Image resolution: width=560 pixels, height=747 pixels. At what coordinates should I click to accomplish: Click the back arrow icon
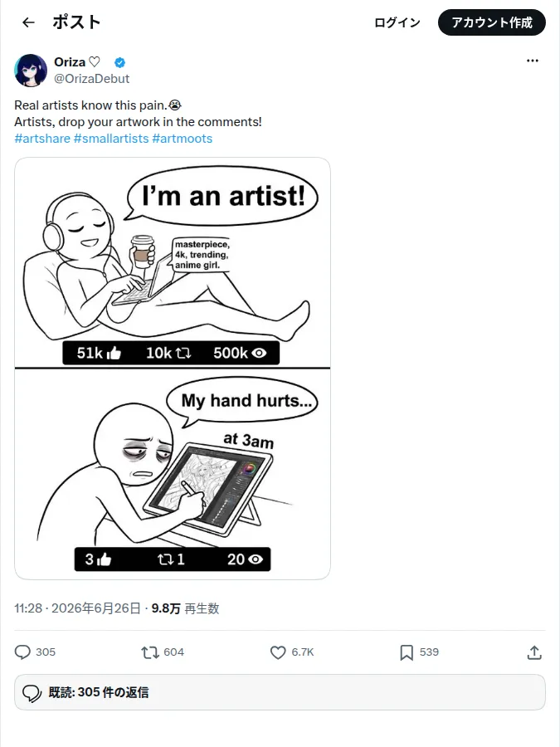pyautogui.click(x=28, y=22)
